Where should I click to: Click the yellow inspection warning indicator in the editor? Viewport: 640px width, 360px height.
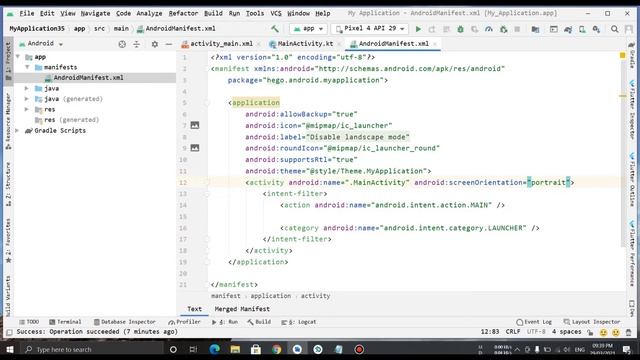pos(622,55)
